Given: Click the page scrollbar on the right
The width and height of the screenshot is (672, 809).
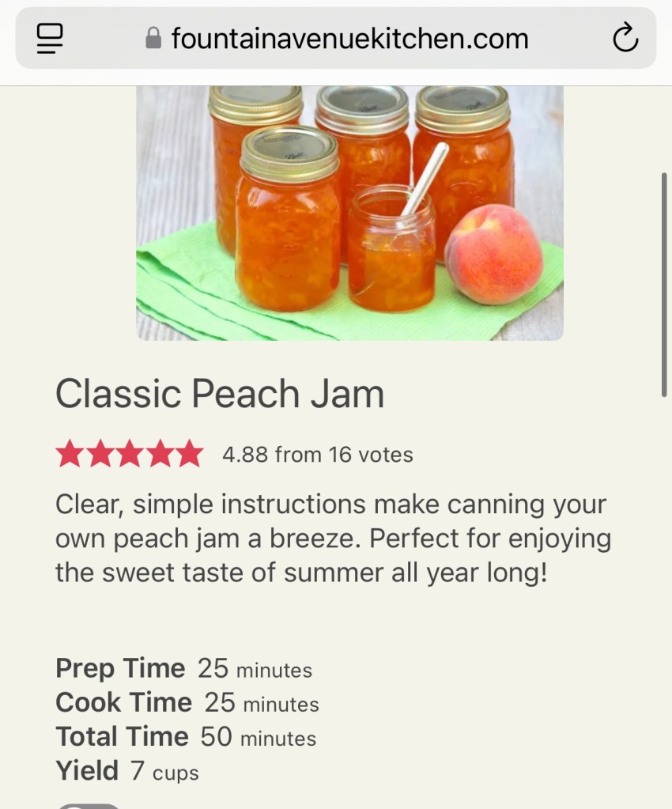Looking at the screenshot, I should pyautogui.click(x=663, y=285).
